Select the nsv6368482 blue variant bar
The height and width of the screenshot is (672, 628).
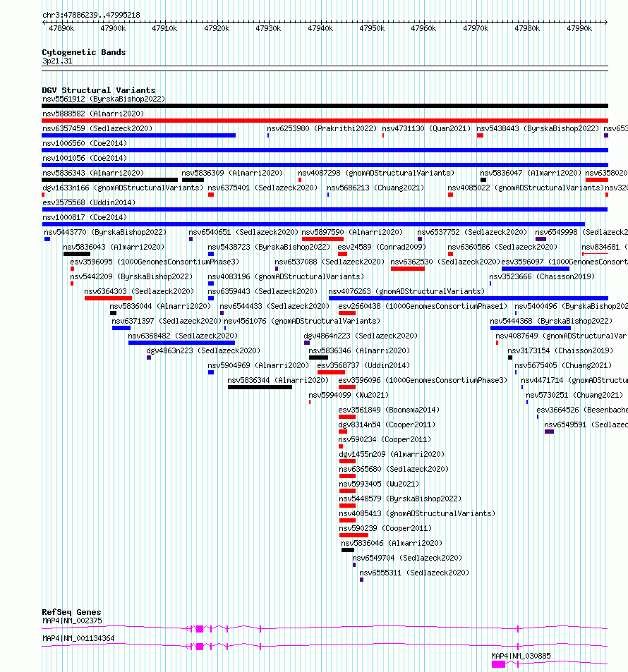[x=181, y=343]
